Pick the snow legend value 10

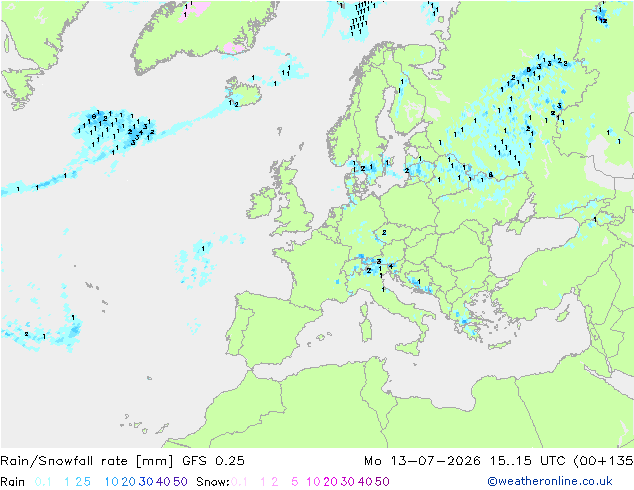(313, 482)
